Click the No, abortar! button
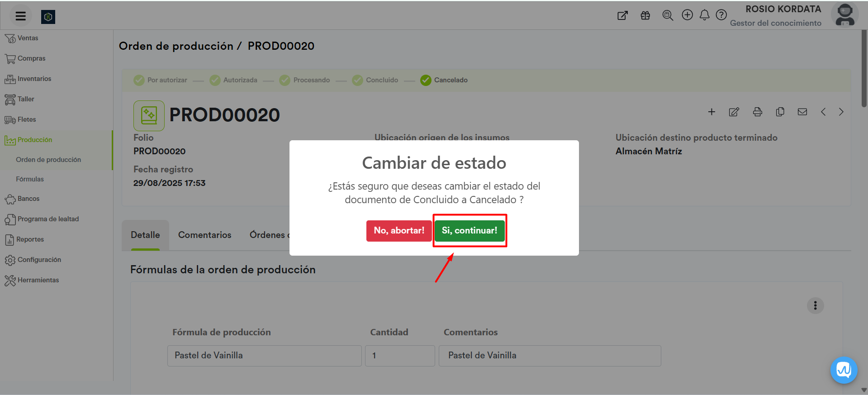This screenshot has width=868, height=395. pyautogui.click(x=398, y=231)
